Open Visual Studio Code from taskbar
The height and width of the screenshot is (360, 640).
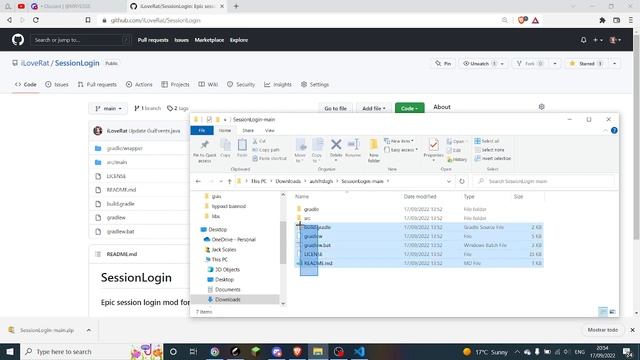pos(359,351)
